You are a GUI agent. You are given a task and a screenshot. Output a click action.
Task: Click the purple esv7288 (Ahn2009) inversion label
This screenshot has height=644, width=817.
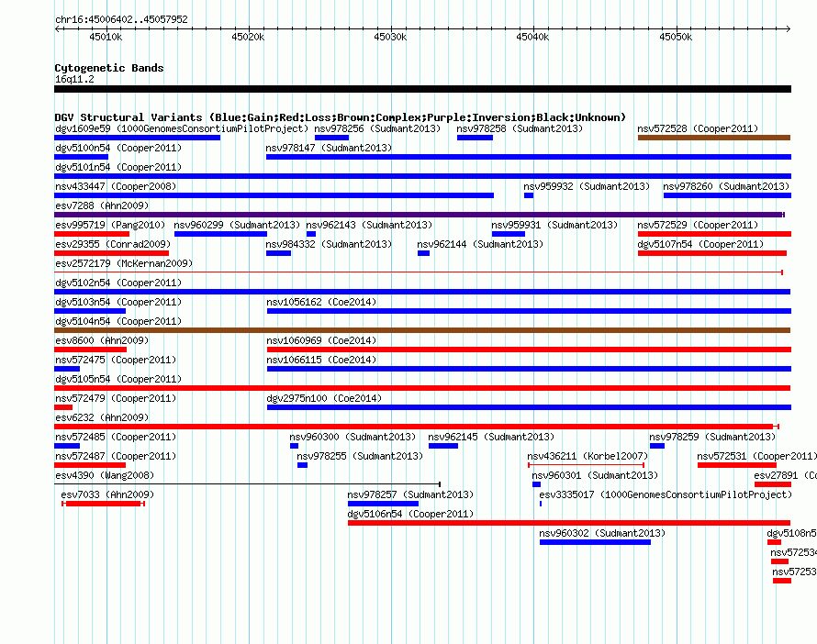(102, 205)
